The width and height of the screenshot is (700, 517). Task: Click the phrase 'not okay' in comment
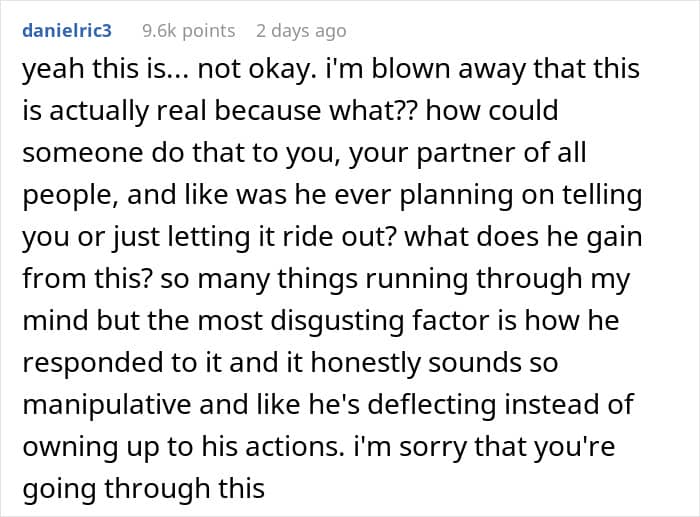253,70
